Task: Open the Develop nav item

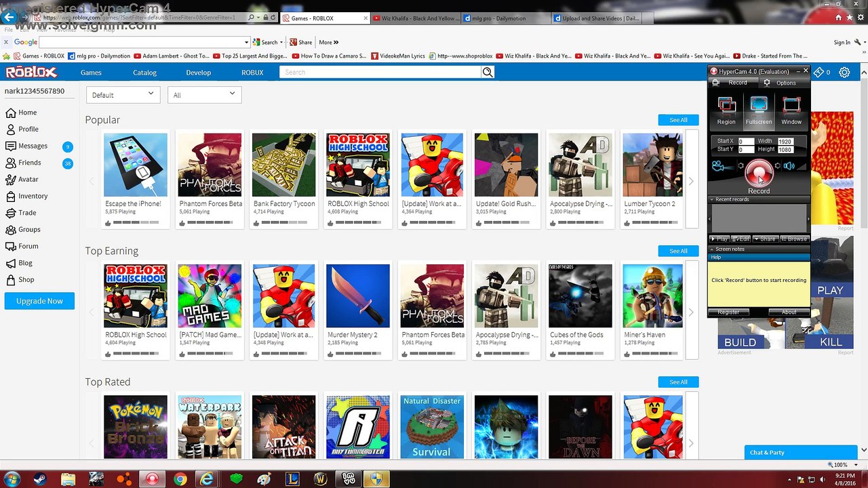Action: 199,73
